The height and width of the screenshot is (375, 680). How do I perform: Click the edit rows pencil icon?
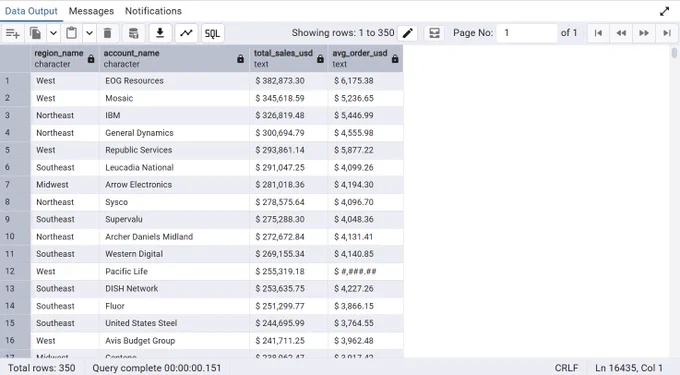pyautogui.click(x=408, y=33)
